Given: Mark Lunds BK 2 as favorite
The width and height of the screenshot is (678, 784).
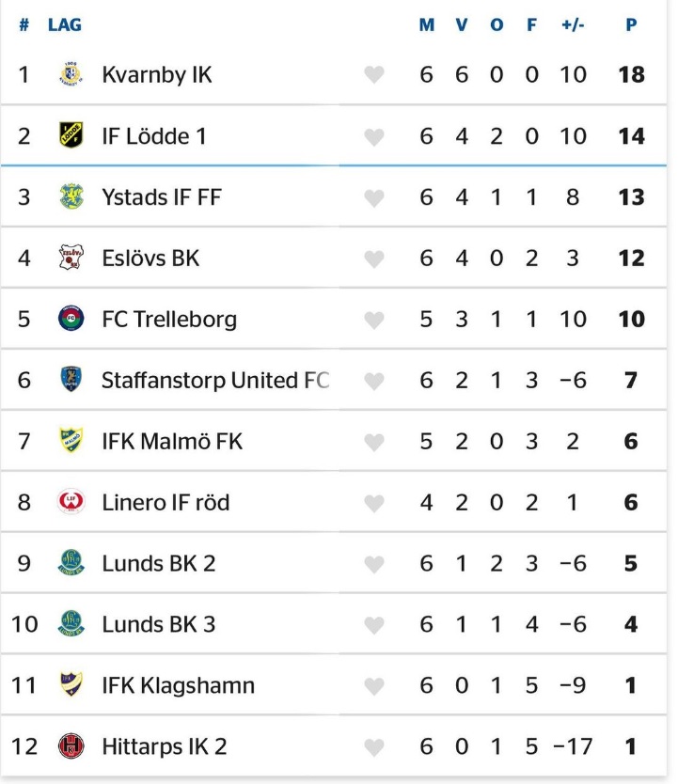Looking at the screenshot, I should 374,564.
